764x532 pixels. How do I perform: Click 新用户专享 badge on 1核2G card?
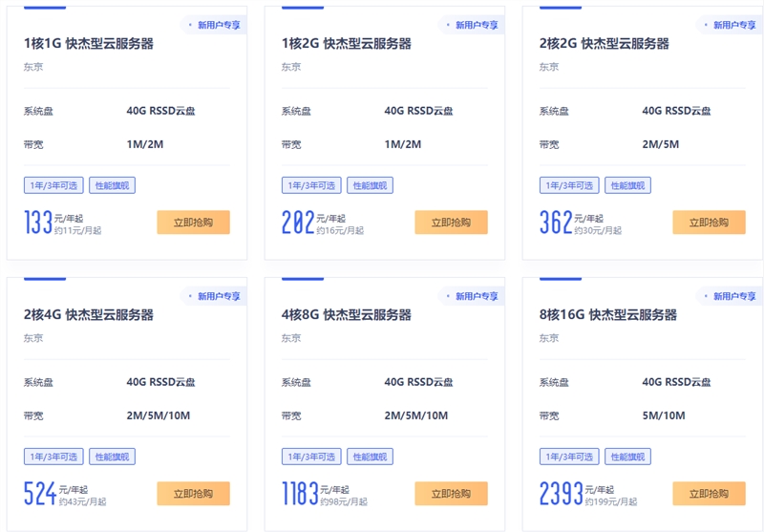click(472, 25)
